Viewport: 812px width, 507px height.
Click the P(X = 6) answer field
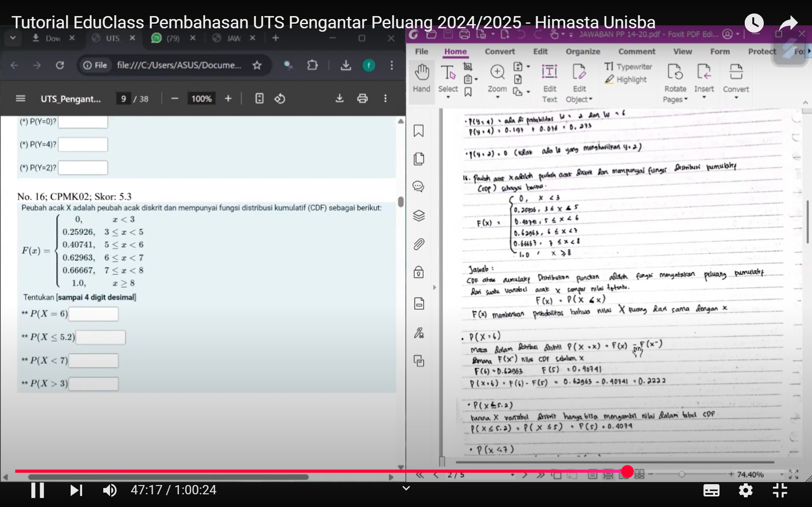pyautogui.click(x=94, y=314)
